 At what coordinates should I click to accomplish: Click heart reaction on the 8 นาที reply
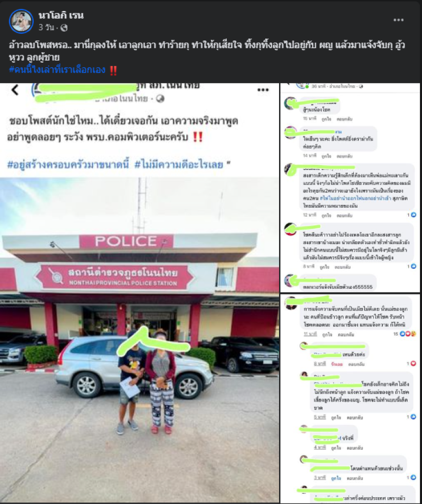pos(414,364)
